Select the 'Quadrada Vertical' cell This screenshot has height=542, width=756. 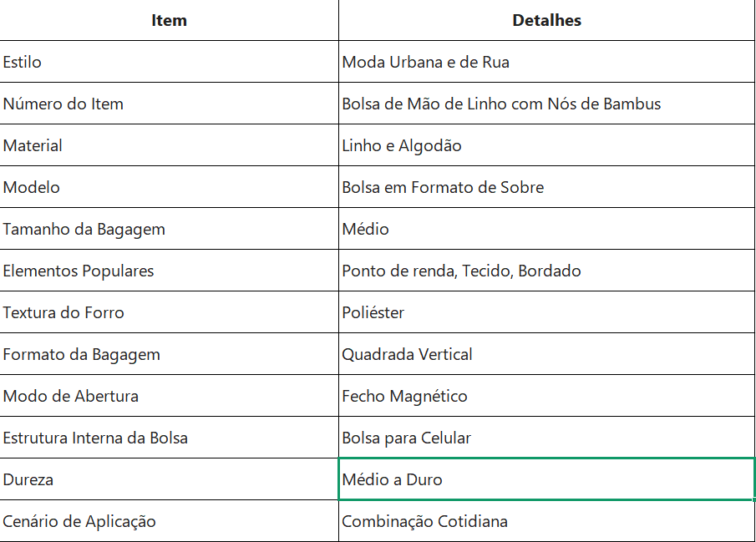point(546,354)
